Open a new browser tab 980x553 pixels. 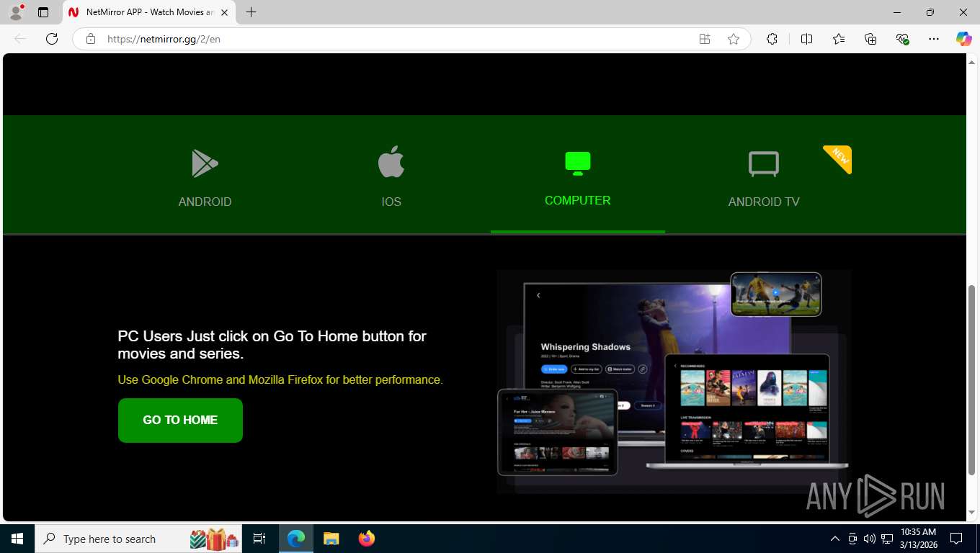tap(251, 12)
